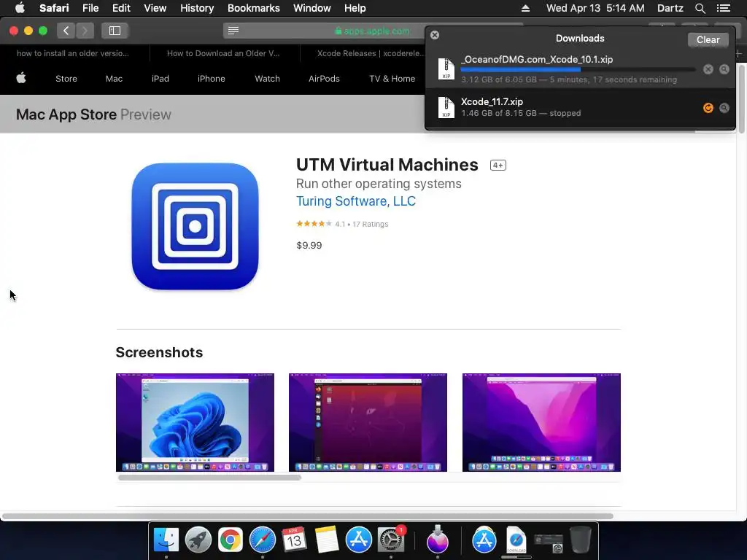Clear the downloads list

[708, 40]
